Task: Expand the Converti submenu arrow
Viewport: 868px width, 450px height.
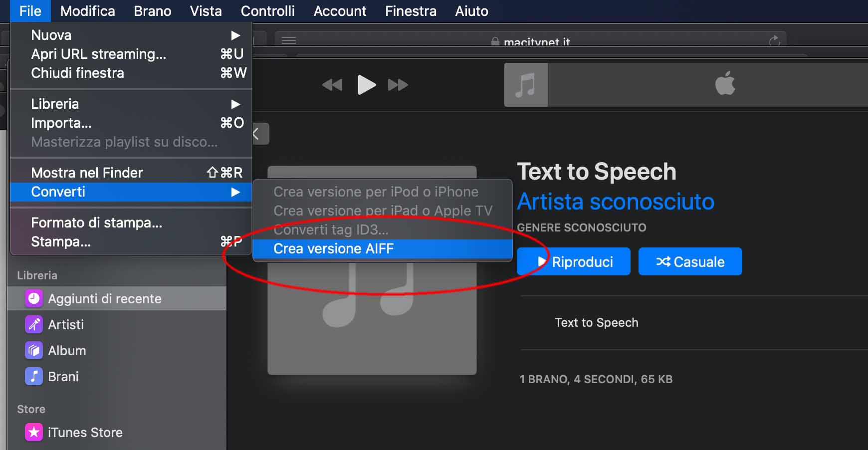Action: [235, 192]
